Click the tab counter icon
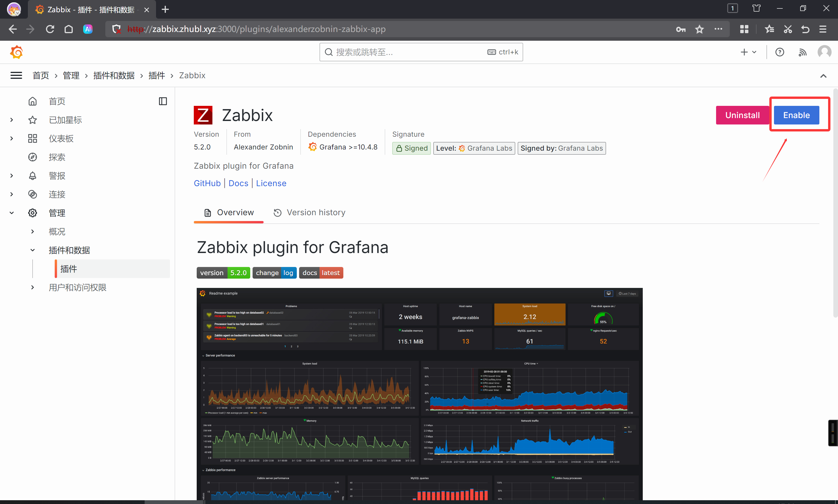This screenshot has height=504, width=838. tap(732, 8)
